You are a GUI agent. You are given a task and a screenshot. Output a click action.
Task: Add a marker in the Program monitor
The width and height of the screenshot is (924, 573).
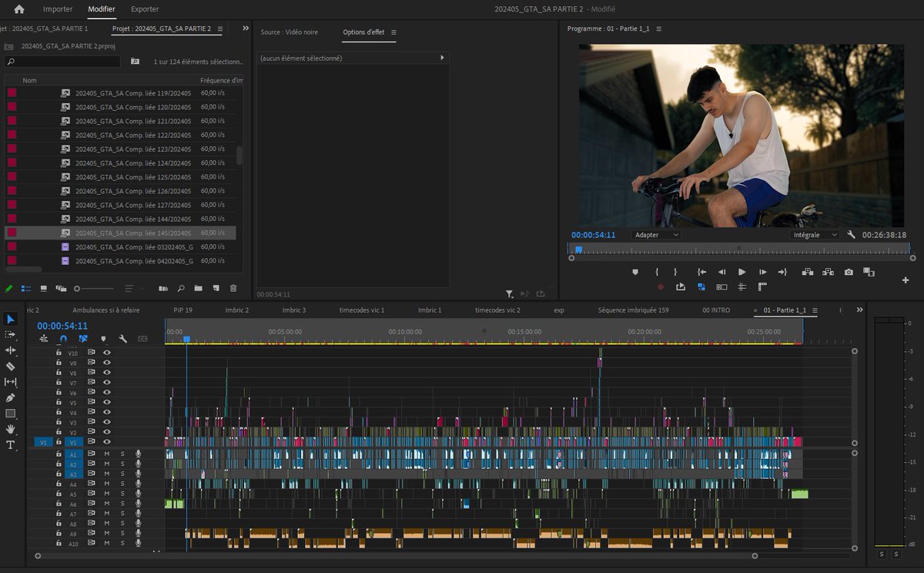click(x=635, y=272)
